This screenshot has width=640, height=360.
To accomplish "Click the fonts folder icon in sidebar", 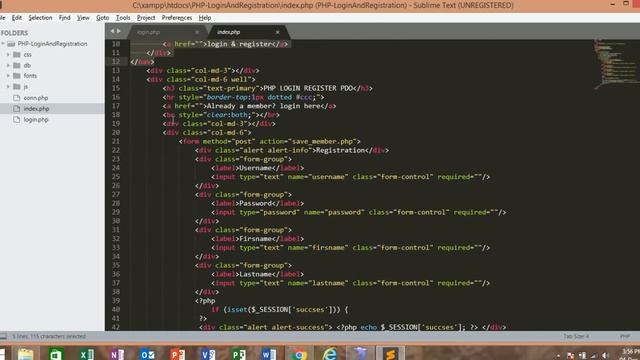I will [x=17, y=76].
